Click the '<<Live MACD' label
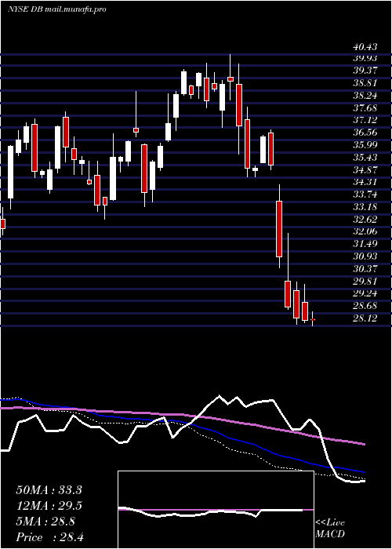This screenshot has height=549, width=392. 330,529
